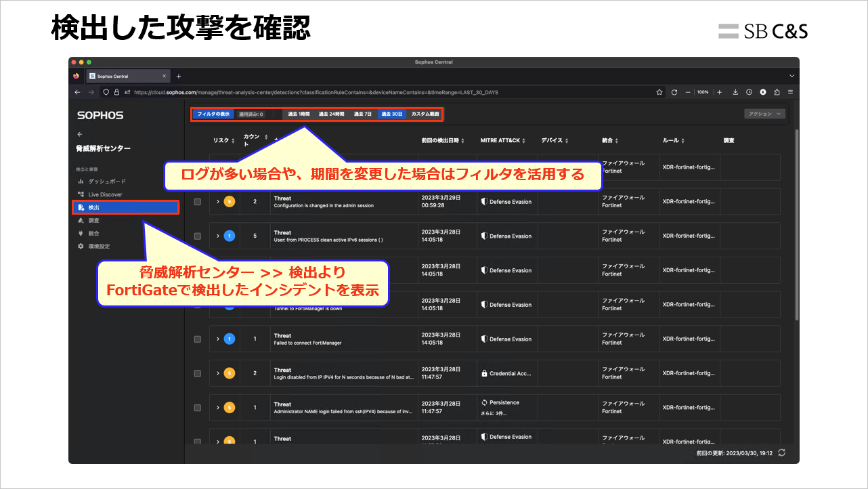Select the 過去 30日 time range
The width and height of the screenshot is (868, 489).
(x=392, y=114)
